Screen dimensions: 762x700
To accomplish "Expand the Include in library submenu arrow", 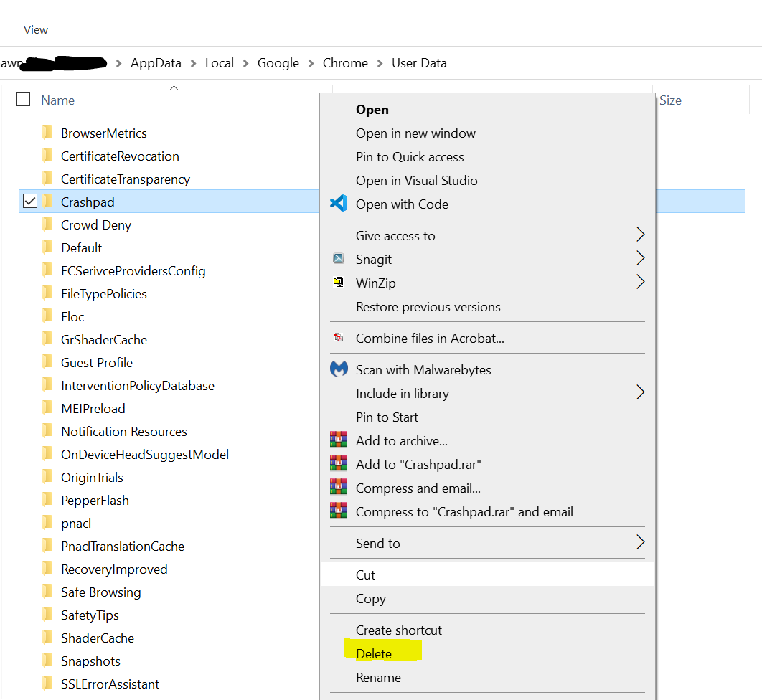I will (640, 393).
